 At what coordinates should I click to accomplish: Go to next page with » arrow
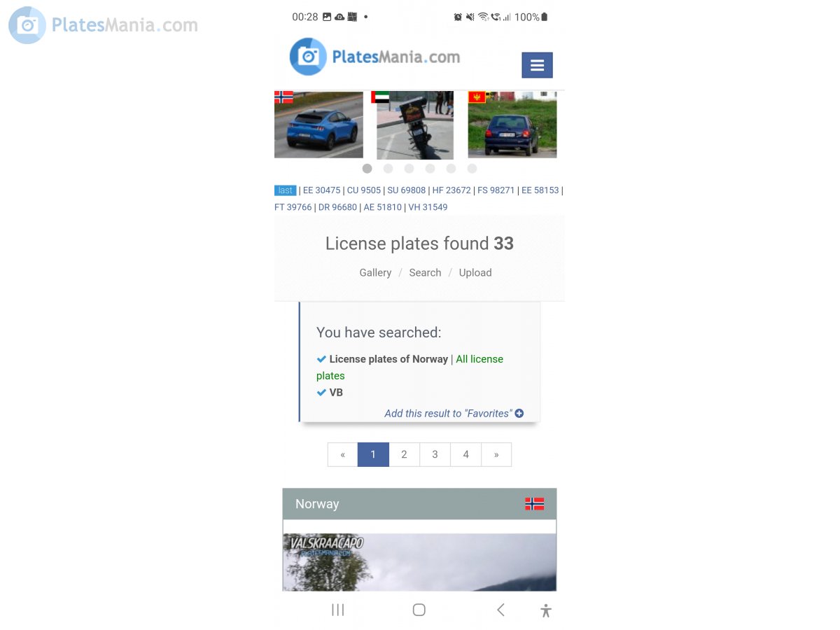click(x=496, y=454)
